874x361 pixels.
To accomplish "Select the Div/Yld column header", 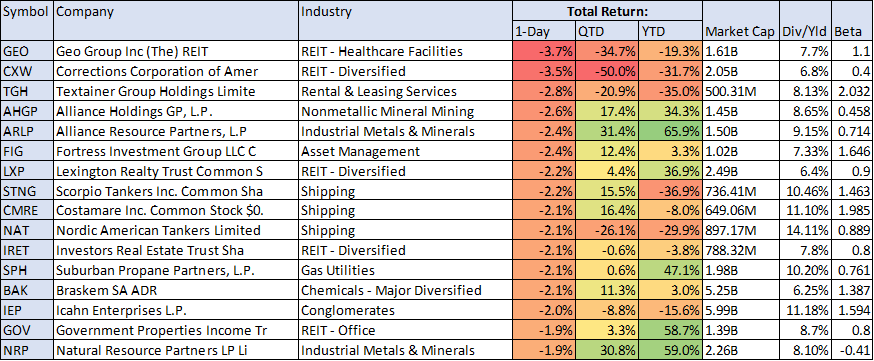I will click(x=805, y=21).
